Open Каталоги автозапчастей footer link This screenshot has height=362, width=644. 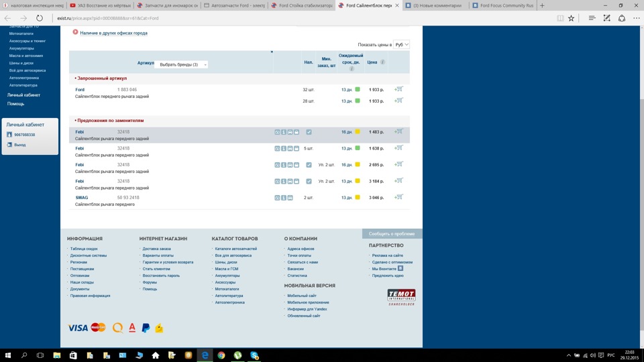[235, 249]
